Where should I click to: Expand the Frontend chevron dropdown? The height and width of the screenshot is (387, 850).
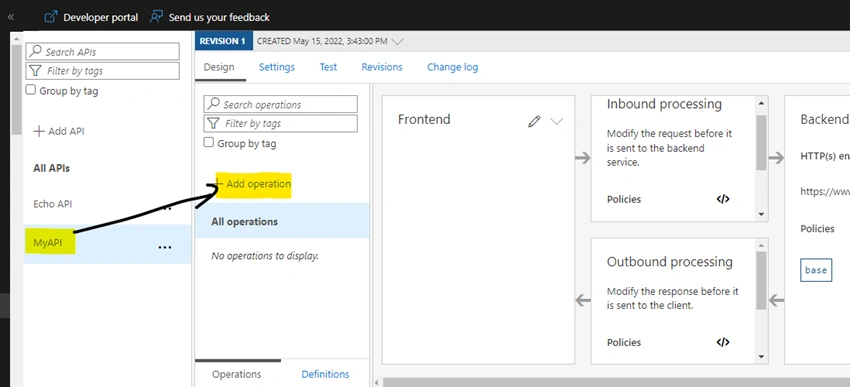(x=557, y=121)
